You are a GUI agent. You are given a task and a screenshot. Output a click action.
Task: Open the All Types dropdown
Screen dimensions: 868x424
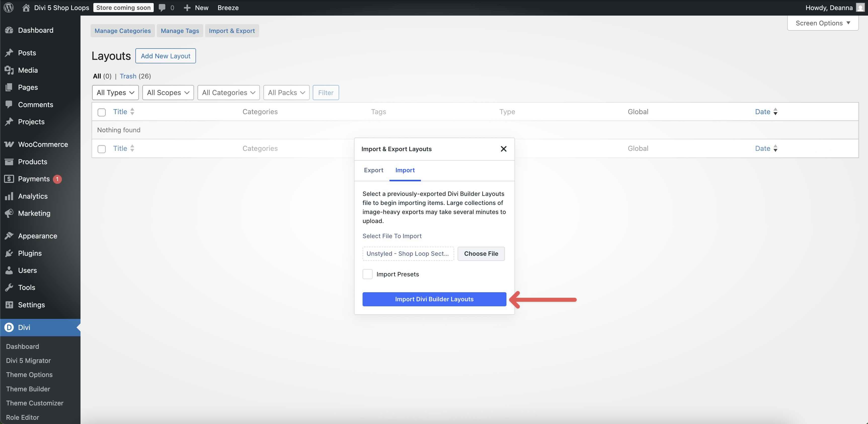(115, 92)
